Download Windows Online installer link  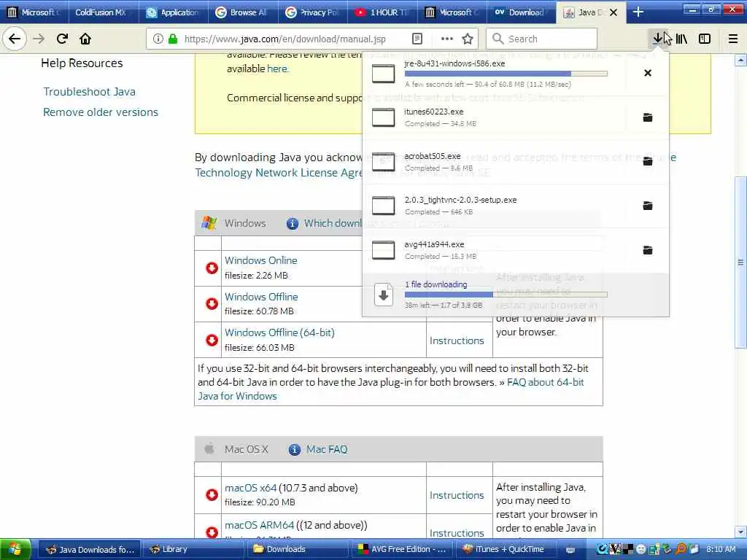coord(260,260)
